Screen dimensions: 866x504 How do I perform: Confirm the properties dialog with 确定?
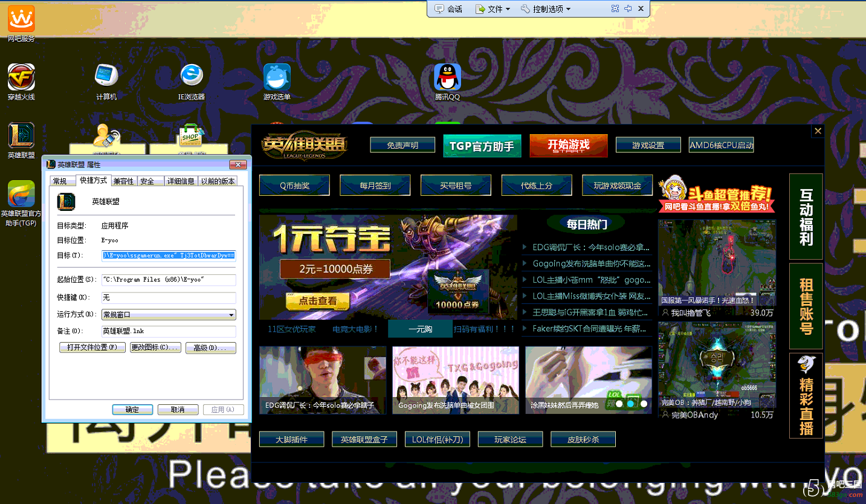(132, 410)
